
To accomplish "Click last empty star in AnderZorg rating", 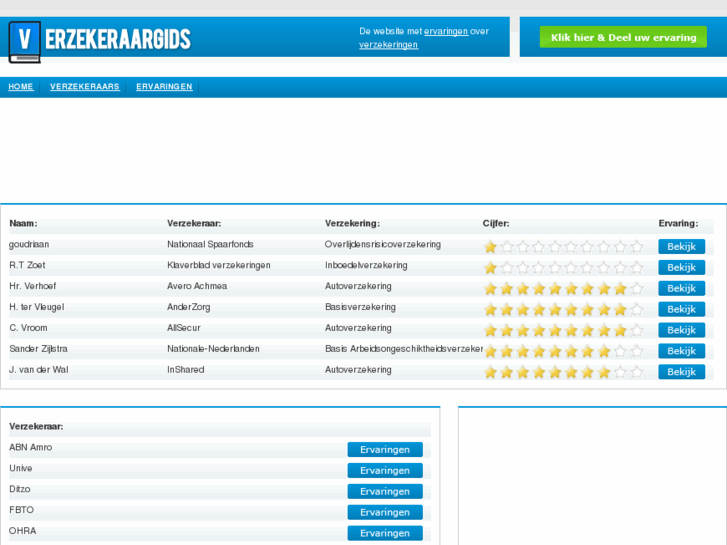I will click(637, 309).
